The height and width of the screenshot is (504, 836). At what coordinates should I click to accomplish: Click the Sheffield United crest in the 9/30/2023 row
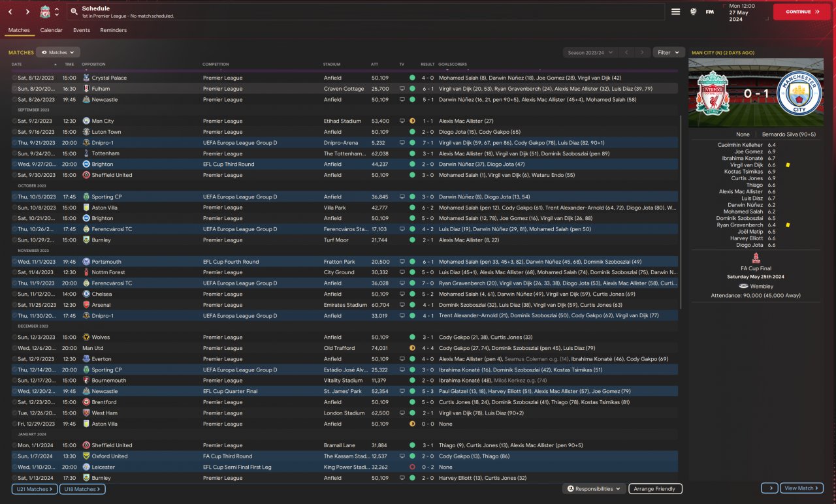pyautogui.click(x=86, y=175)
